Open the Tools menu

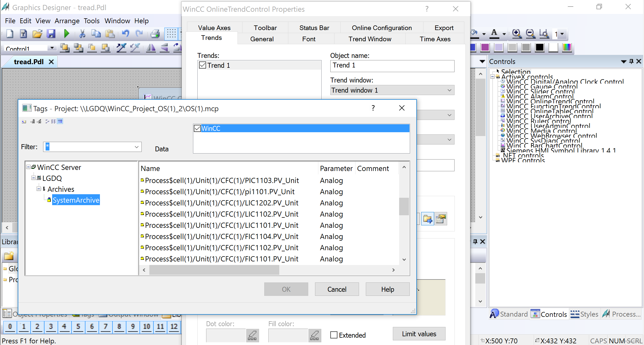coord(91,21)
